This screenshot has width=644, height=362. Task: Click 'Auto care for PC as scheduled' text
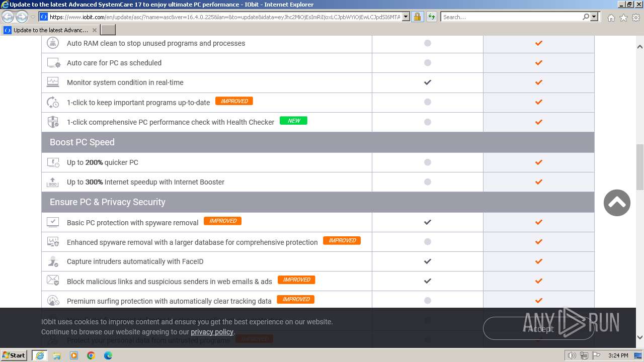(x=114, y=63)
